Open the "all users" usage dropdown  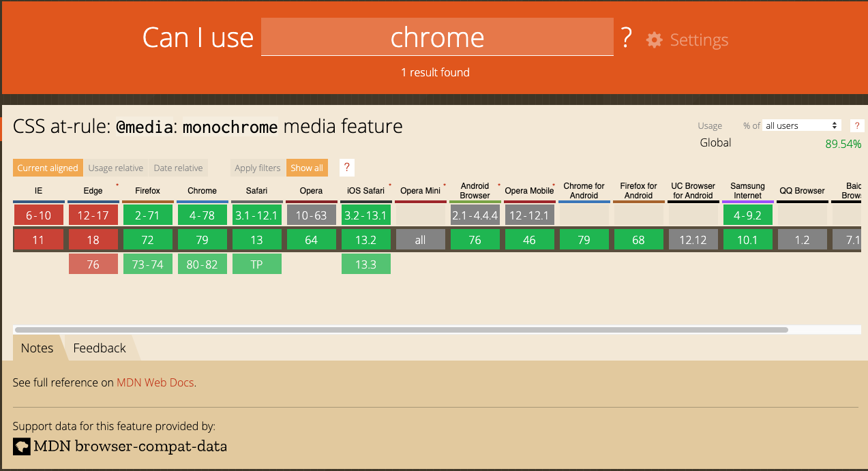click(x=801, y=125)
